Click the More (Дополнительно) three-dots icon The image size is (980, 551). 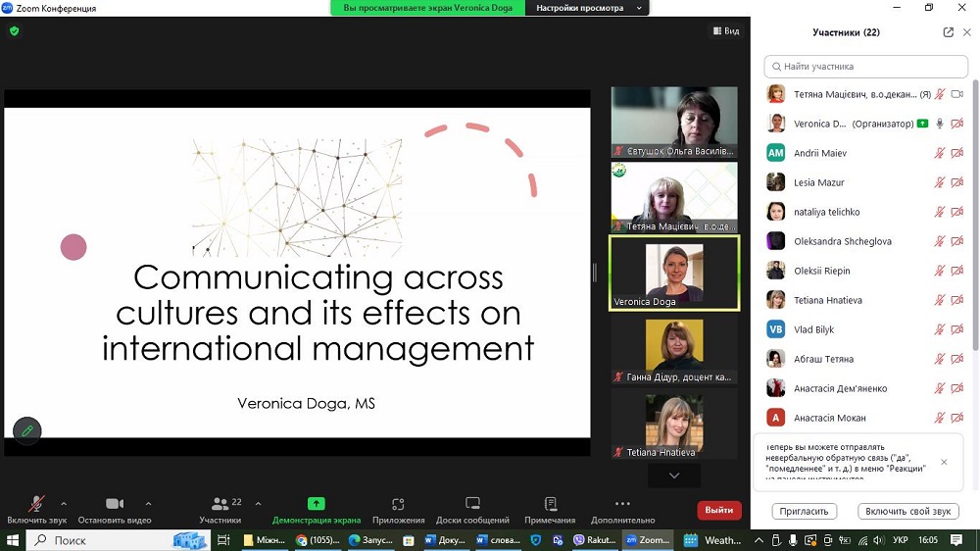pyautogui.click(x=622, y=504)
